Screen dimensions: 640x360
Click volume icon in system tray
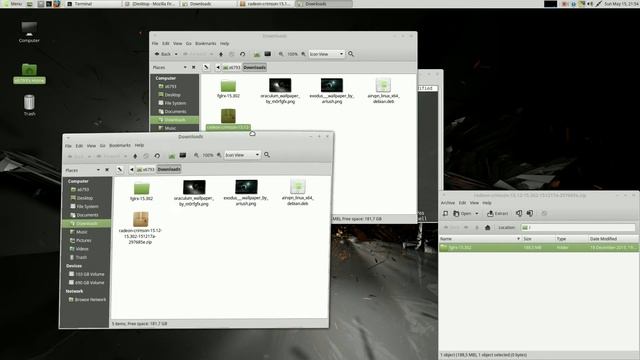coord(590,4)
